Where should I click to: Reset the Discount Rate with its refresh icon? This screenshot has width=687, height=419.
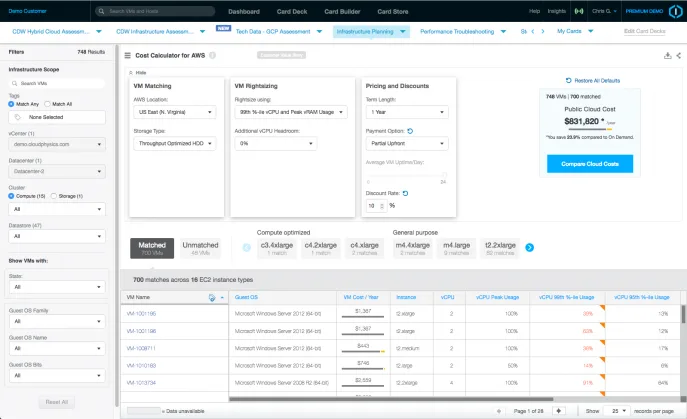pyautogui.click(x=405, y=193)
